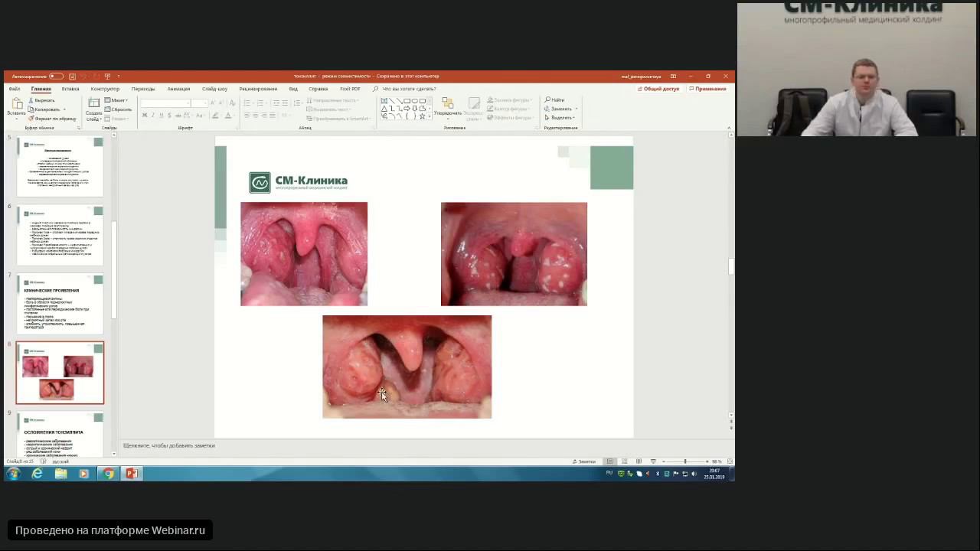This screenshot has height=551, width=980.
Task: Select slide 7 thumbnail in slide panel
Action: [60, 304]
